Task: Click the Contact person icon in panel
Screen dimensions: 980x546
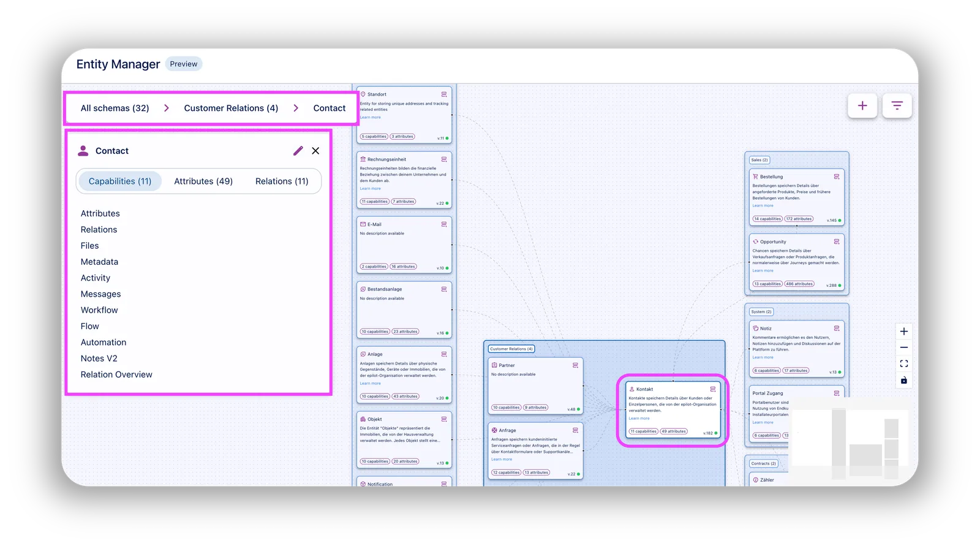Action: (83, 151)
